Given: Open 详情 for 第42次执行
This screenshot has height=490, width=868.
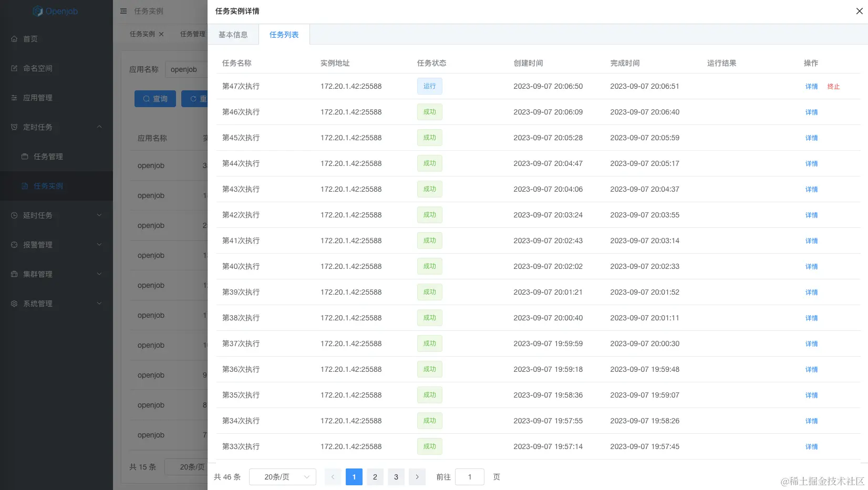Looking at the screenshot, I should (x=812, y=215).
